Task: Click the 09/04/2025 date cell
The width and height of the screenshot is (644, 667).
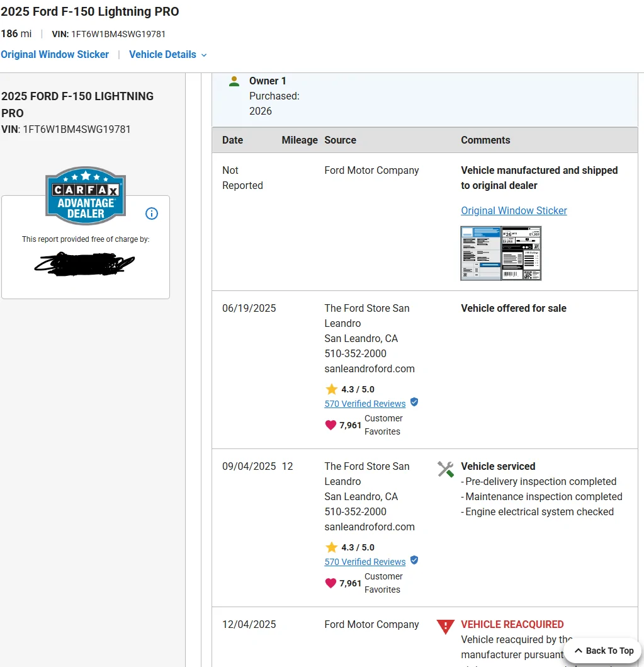Action: (x=249, y=466)
